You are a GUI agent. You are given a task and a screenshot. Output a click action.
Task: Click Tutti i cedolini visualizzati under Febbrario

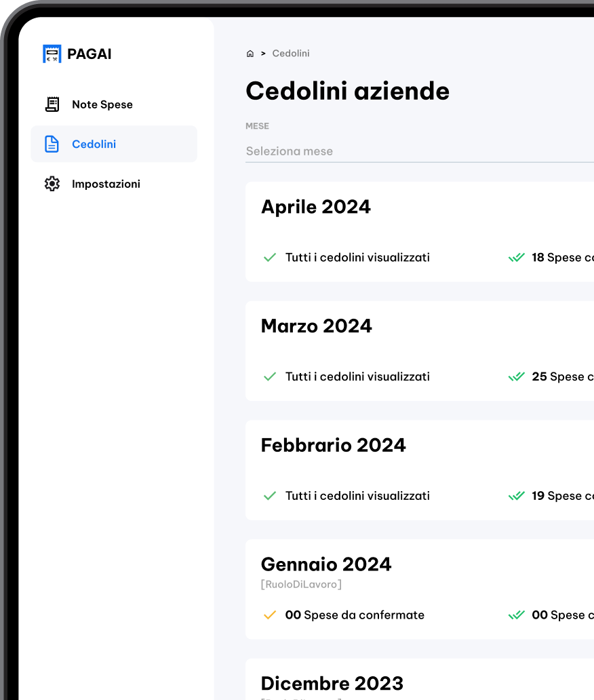(x=357, y=496)
